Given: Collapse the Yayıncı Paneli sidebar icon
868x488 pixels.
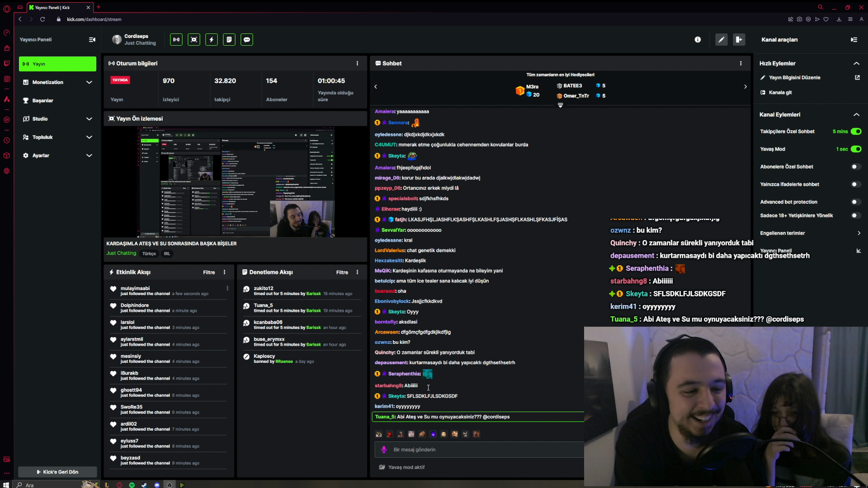Looking at the screenshot, I should (x=92, y=40).
